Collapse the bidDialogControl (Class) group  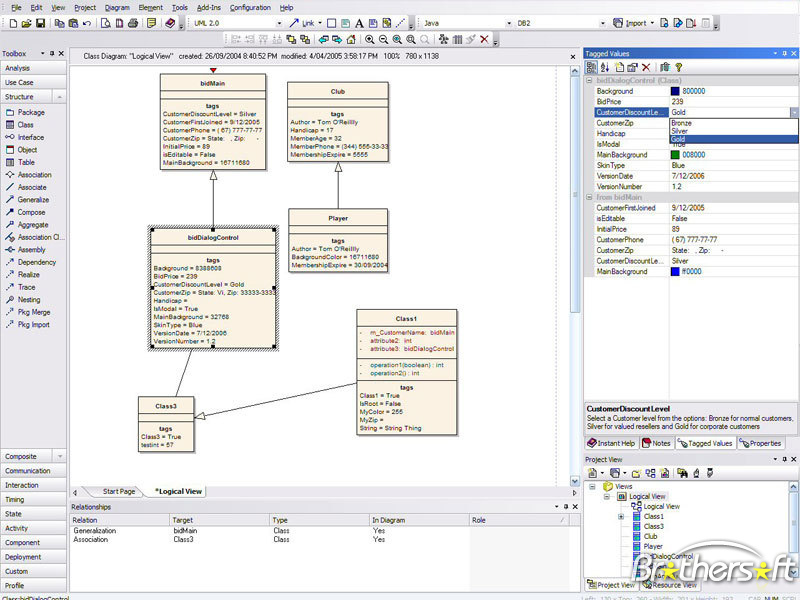(x=590, y=79)
